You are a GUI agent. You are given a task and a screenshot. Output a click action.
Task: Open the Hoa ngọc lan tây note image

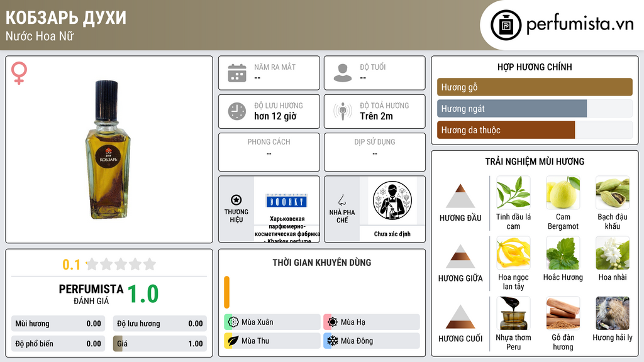pos(513,253)
